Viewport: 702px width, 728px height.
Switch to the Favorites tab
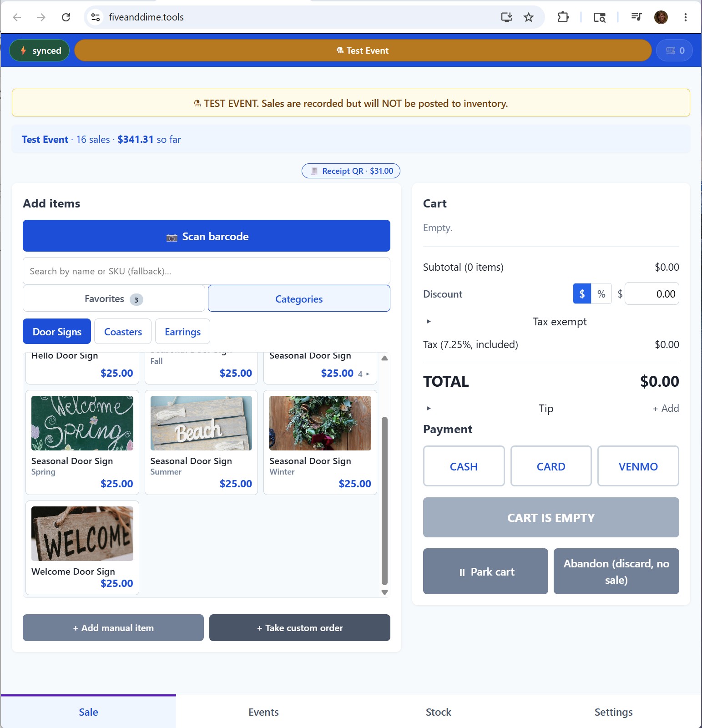pos(114,298)
